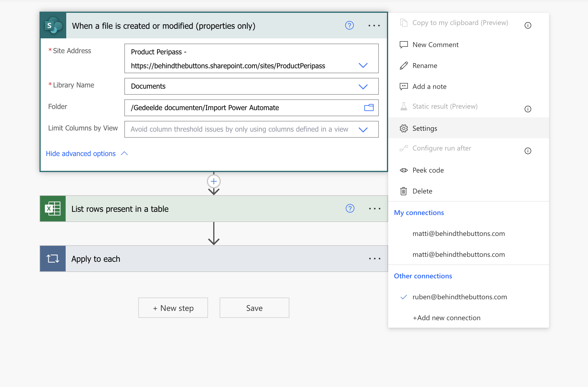Click the Configure run after icon

pos(404,148)
